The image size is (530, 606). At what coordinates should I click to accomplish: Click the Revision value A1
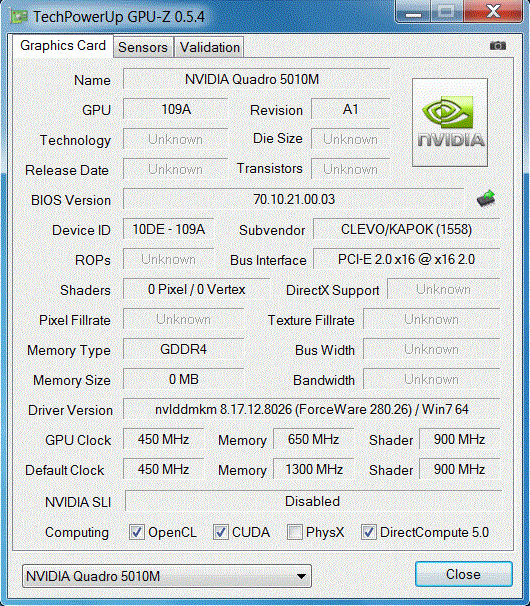[350, 109]
